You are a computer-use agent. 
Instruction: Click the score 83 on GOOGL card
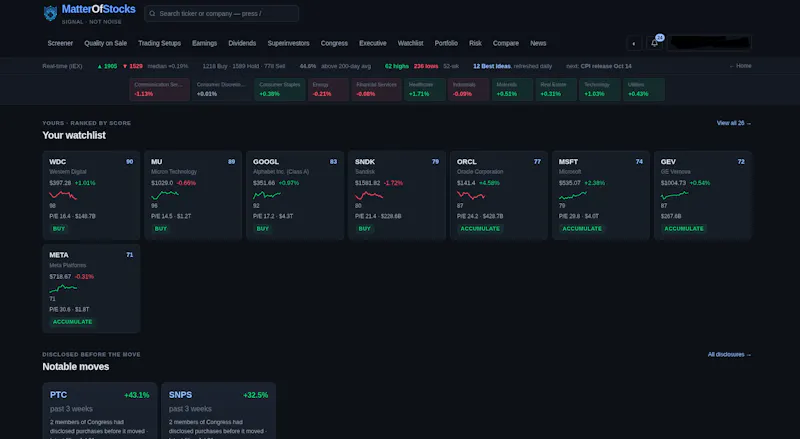pyautogui.click(x=333, y=162)
